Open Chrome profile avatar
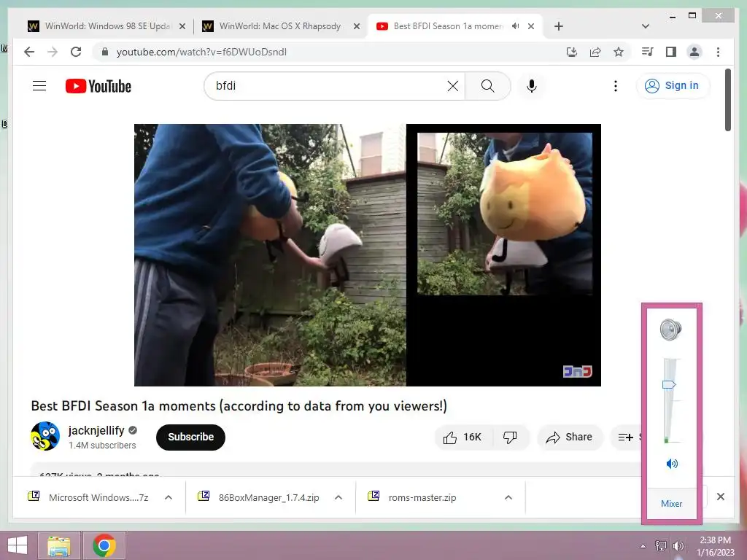Image resolution: width=747 pixels, height=560 pixels. click(x=694, y=52)
